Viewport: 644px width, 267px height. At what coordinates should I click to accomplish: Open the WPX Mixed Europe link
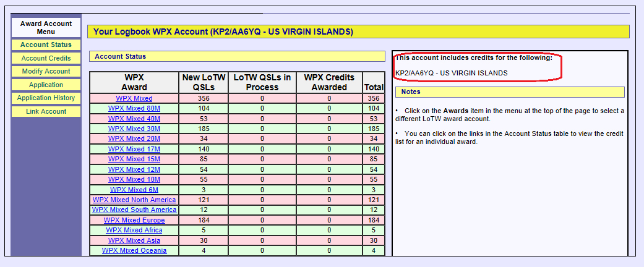click(134, 220)
